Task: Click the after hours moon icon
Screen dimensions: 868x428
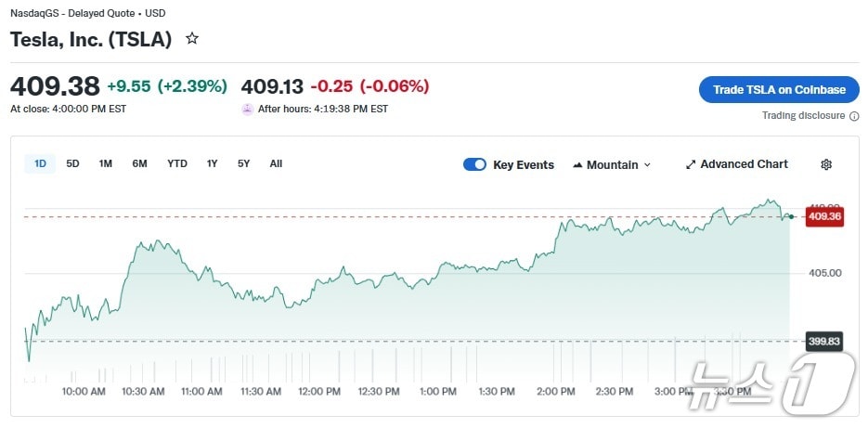Action: click(247, 109)
